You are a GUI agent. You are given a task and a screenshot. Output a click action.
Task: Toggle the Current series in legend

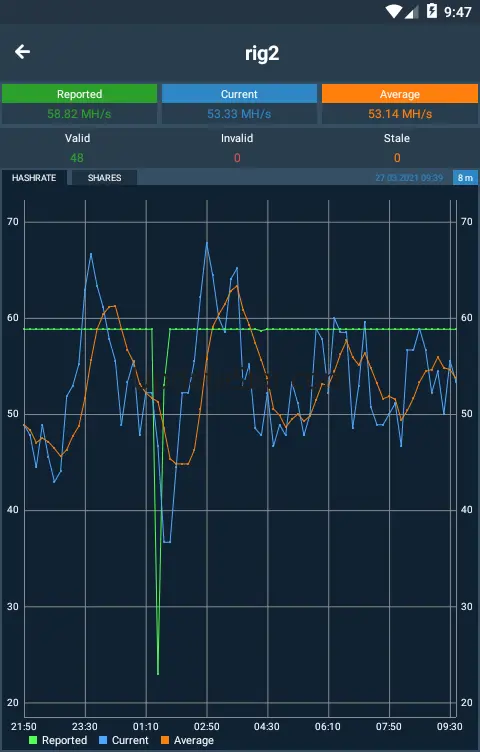click(x=124, y=740)
